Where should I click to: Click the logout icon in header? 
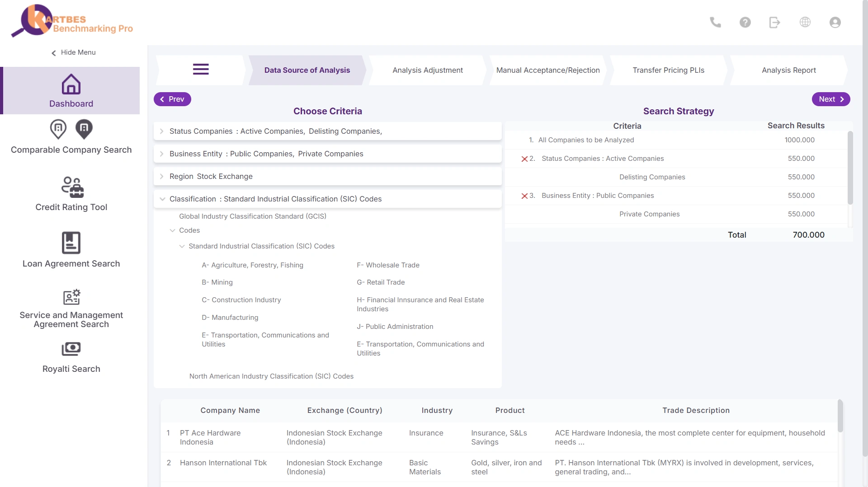(x=775, y=22)
